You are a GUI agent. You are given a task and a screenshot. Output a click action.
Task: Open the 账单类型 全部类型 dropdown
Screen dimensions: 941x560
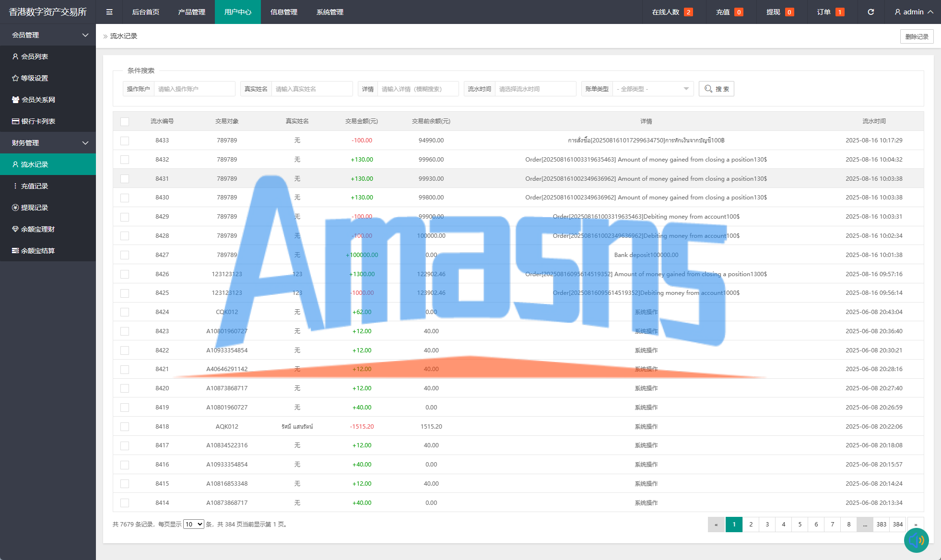point(653,89)
